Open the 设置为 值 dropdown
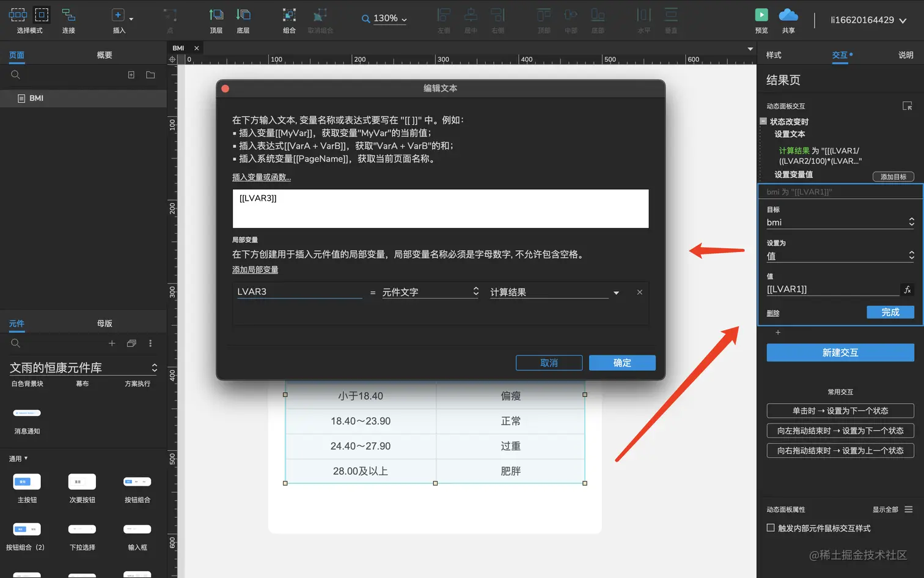 tap(840, 256)
